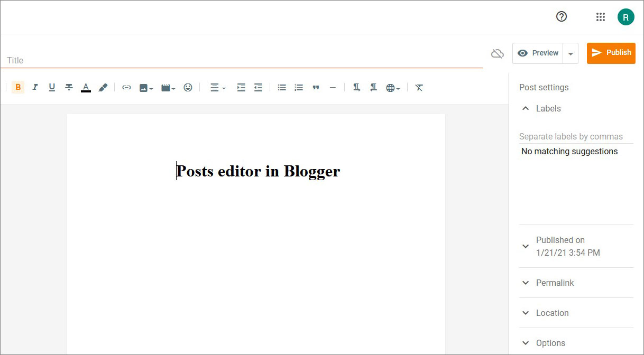The height and width of the screenshot is (355, 644).
Task: Toggle strikethrough formatting
Action: 69,88
